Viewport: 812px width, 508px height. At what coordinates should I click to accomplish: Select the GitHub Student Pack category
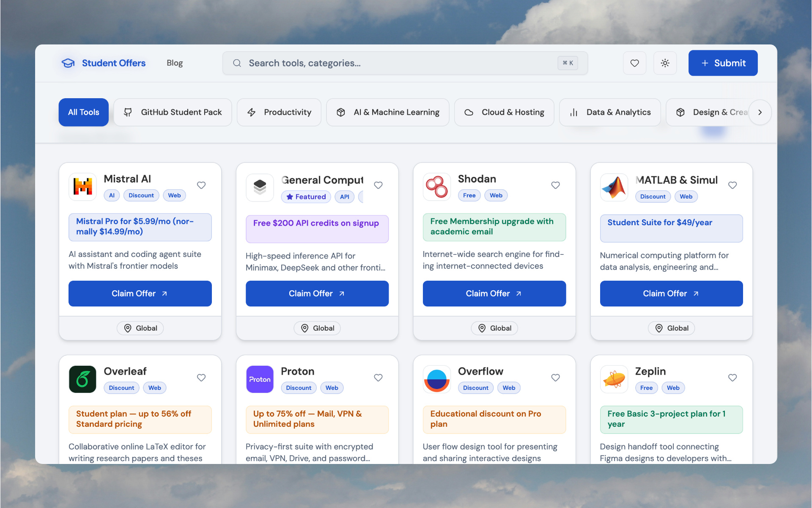point(173,112)
